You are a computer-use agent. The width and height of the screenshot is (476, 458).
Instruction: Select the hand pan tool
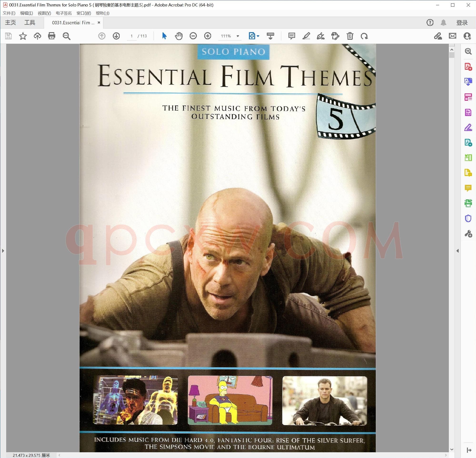(x=179, y=36)
